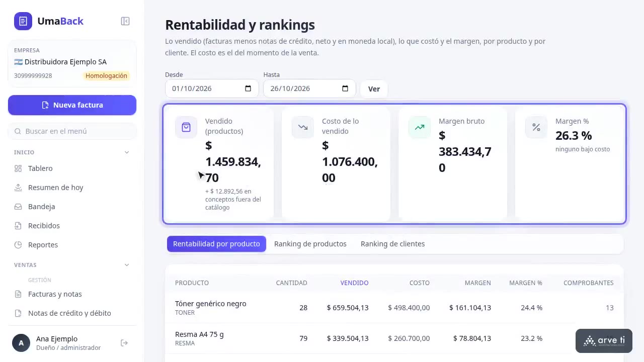Click the Recibidos document icon
Image resolution: width=644 pixels, height=362 pixels.
pyautogui.click(x=18, y=226)
